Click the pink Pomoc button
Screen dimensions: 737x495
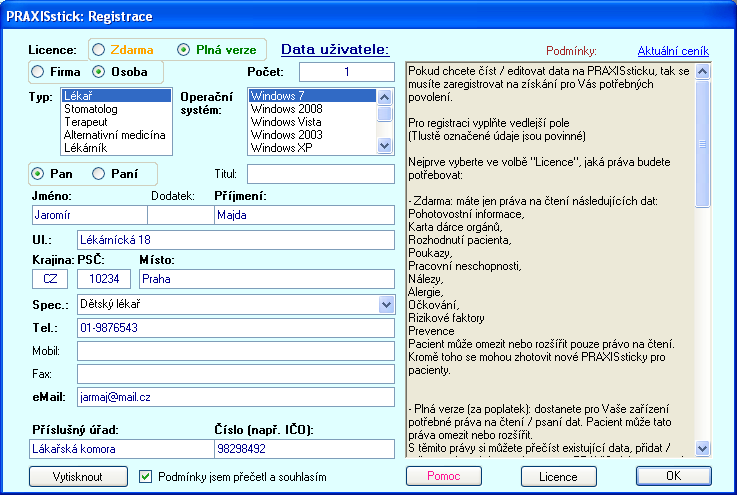pos(444,476)
